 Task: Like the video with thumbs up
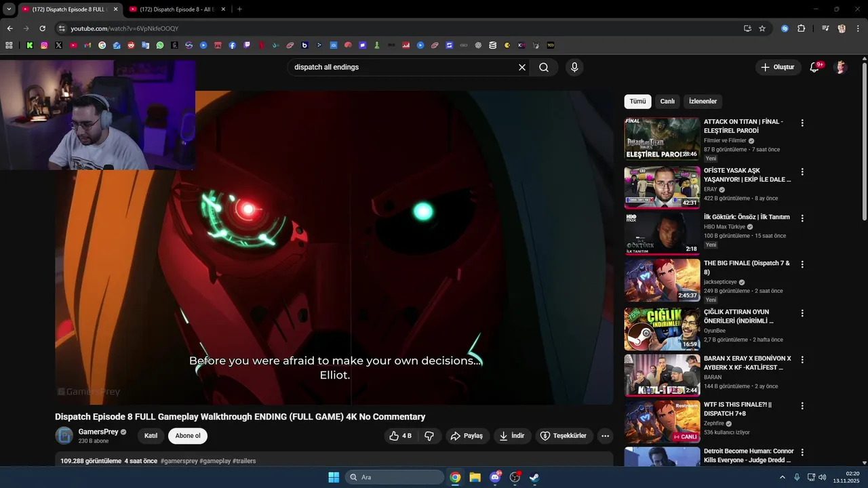click(x=401, y=436)
